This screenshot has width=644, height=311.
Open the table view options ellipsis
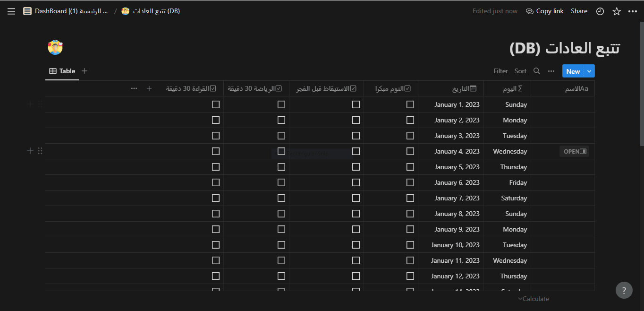pos(551,71)
